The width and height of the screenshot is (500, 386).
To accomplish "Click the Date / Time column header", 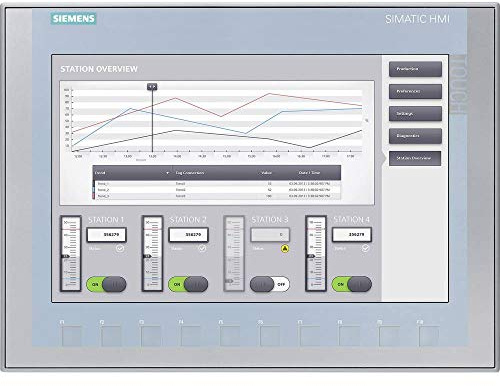I will tap(309, 173).
